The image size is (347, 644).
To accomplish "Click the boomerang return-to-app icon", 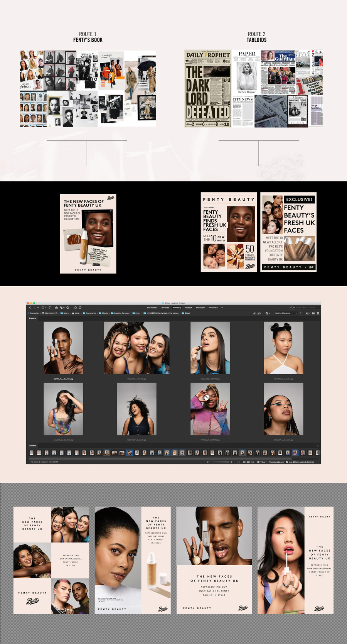I will pyautogui.click(x=50, y=308).
